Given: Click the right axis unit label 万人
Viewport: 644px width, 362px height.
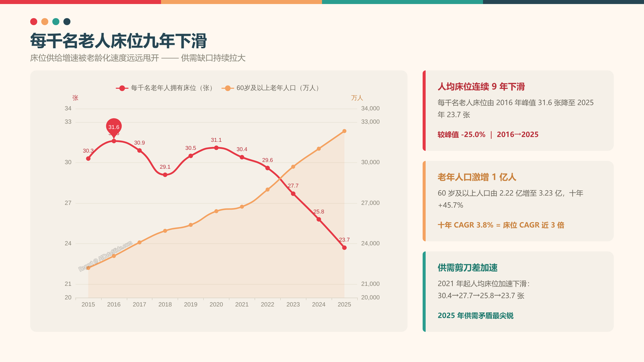Looking at the screenshot, I should coord(357,98).
